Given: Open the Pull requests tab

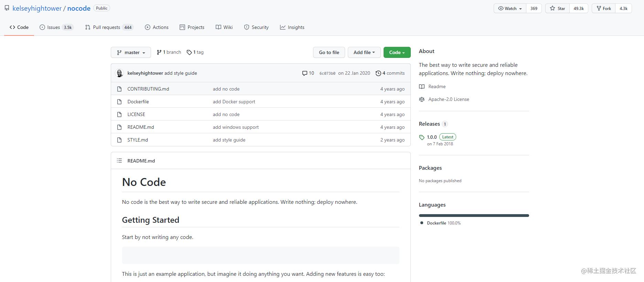Looking at the screenshot, I should coord(109,27).
